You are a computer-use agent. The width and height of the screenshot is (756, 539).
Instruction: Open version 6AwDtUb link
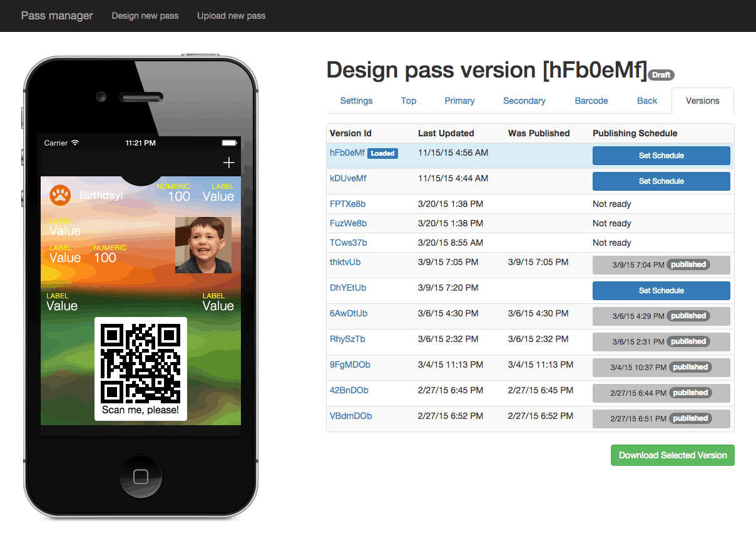pos(349,313)
